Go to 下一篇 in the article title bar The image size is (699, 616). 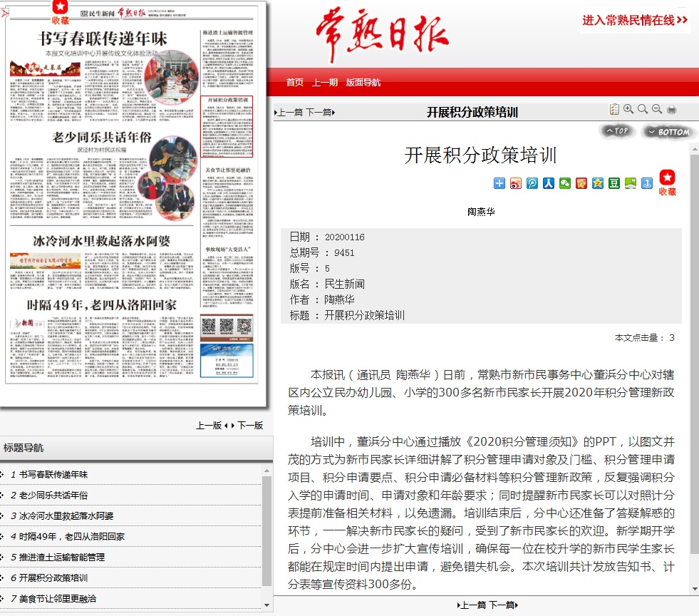click(x=320, y=113)
